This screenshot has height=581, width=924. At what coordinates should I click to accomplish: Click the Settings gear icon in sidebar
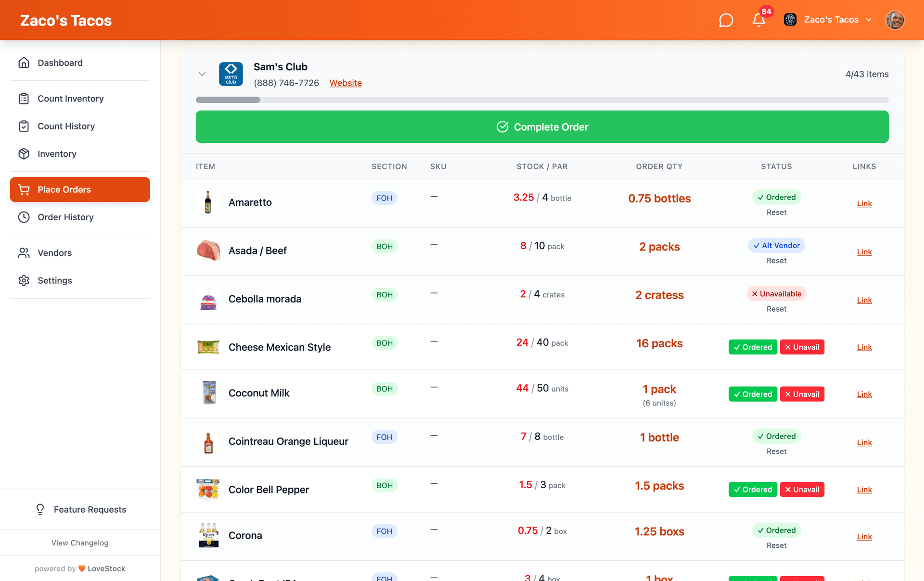pyautogui.click(x=24, y=280)
